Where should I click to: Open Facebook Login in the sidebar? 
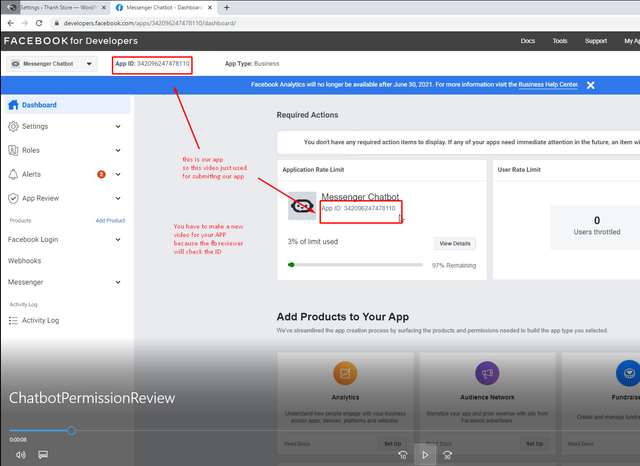tap(33, 240)
